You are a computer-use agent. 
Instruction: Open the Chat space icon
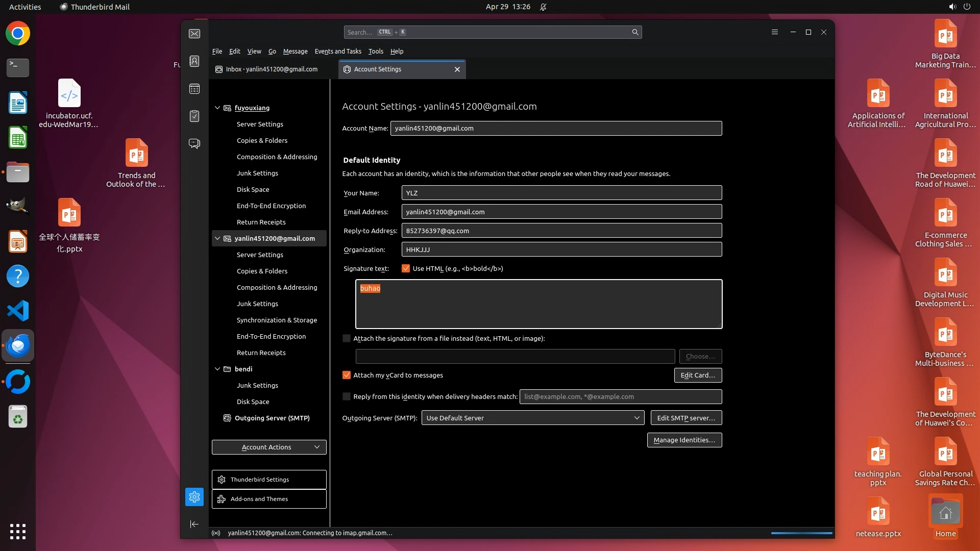coord(194,143)
